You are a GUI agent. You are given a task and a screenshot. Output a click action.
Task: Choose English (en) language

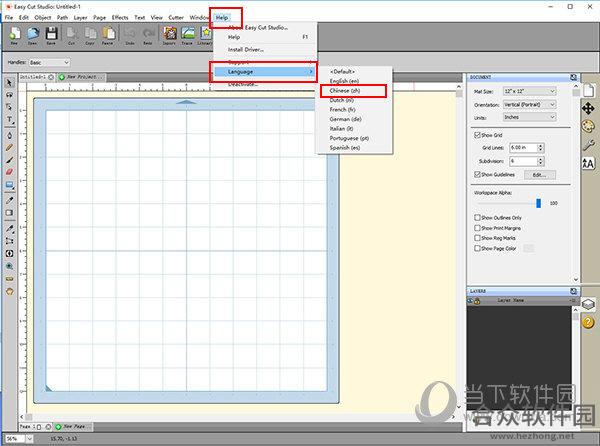[x=344, y=81]
